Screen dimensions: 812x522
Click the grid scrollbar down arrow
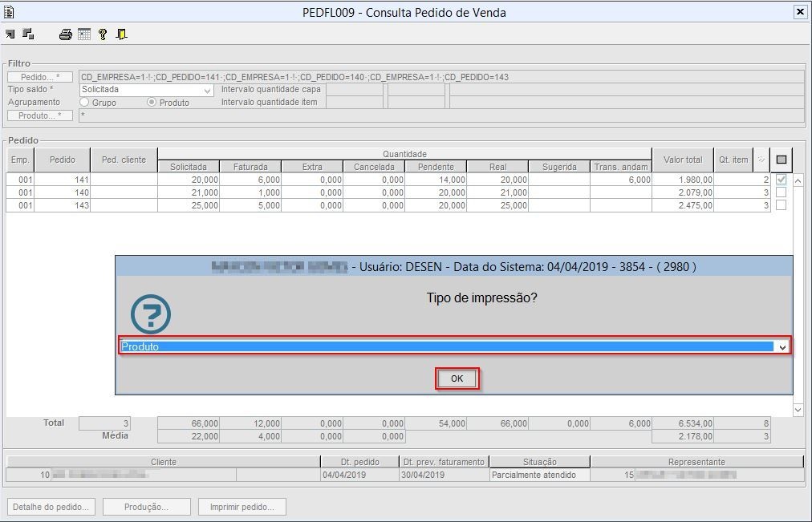coord(798,411)
